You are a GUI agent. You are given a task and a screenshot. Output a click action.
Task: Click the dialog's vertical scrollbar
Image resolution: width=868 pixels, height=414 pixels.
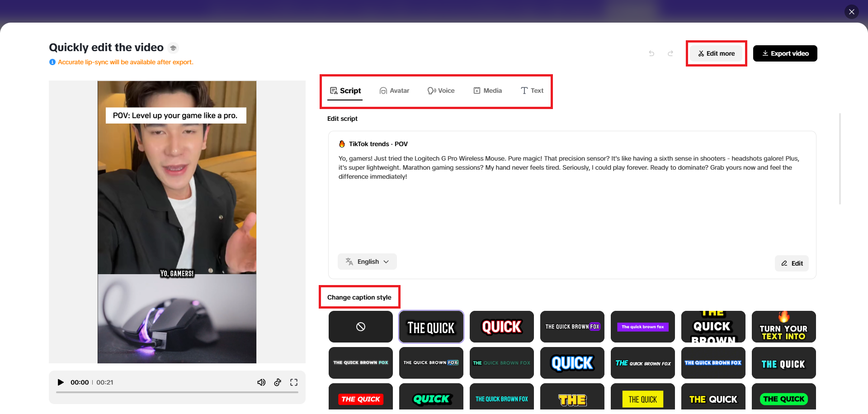(840, 158)
